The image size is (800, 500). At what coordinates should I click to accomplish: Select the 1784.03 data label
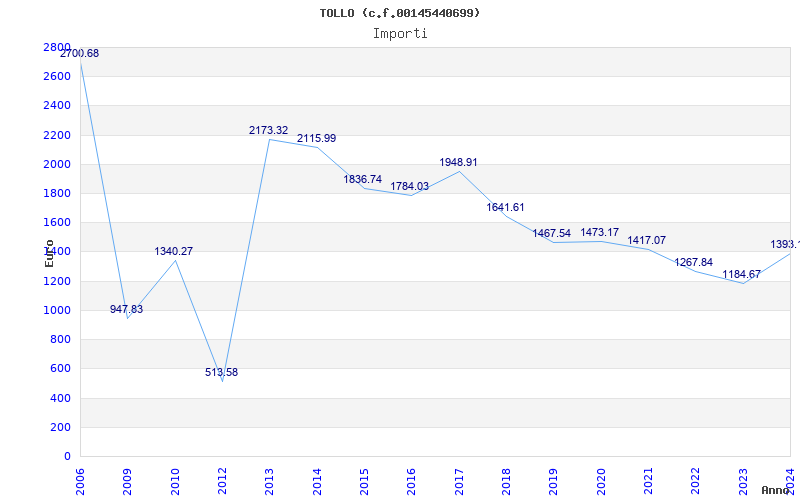[x=410, y=186]
